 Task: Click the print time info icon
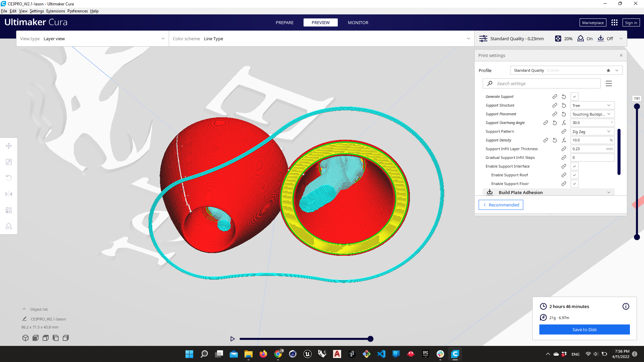(x=626, y=306)
